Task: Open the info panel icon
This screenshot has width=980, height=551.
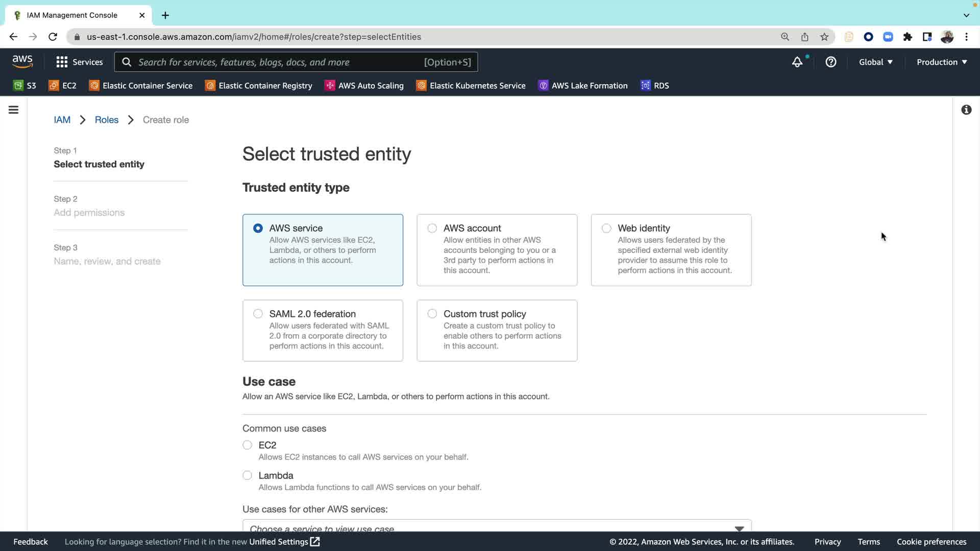Action: tap(966, 110)
